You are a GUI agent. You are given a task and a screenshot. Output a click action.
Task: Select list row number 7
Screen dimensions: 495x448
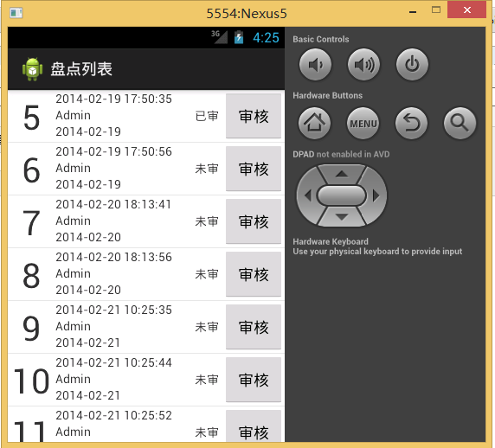(x=146, y=221)
